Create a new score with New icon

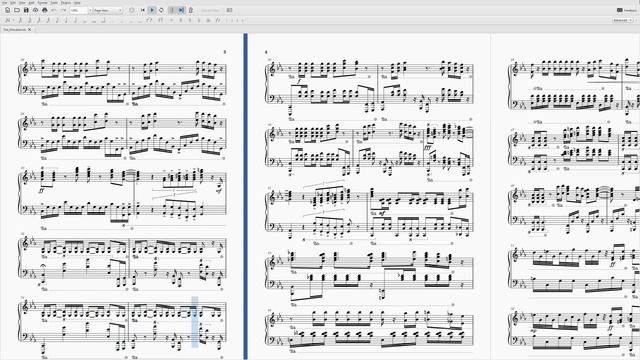[x=7, y=10]
